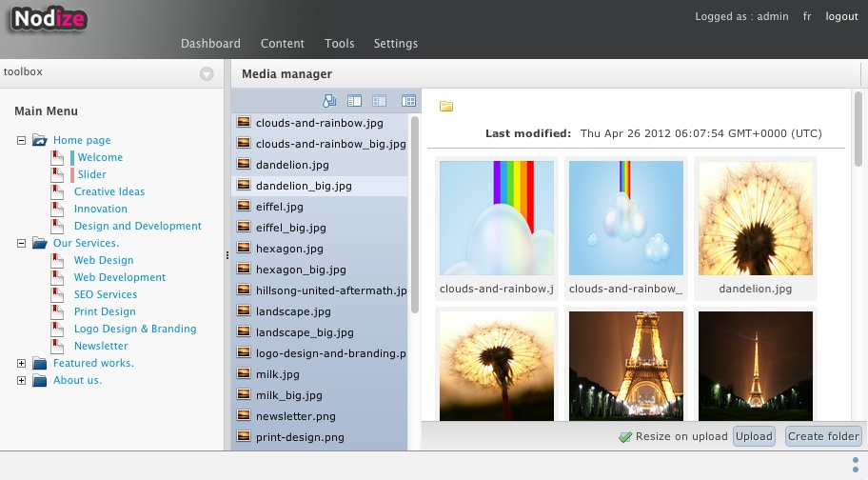
Task: Select logo-design-and-branding file in list
Action: (x=320, y=353)
